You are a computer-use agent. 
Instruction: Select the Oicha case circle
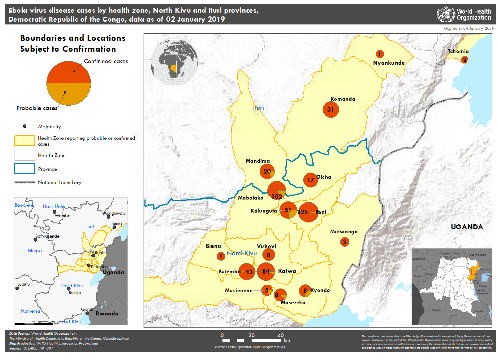pos(310,180)
